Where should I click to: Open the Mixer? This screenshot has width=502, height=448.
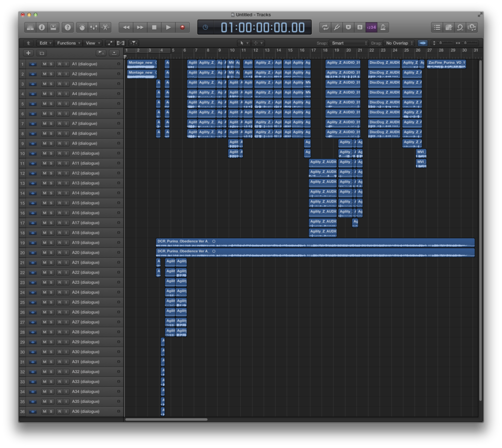point(94,27)
